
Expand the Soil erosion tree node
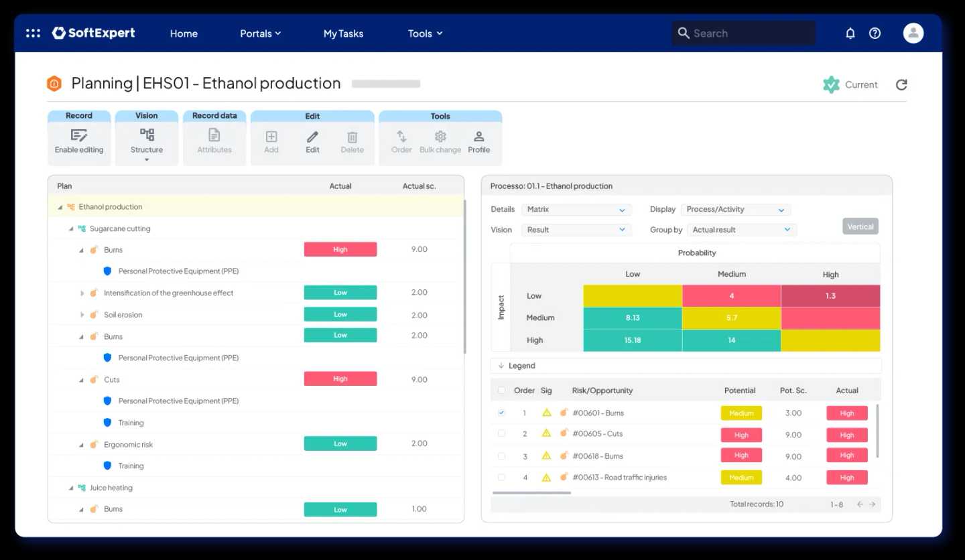pyautogui.click(x=82, y=315)
